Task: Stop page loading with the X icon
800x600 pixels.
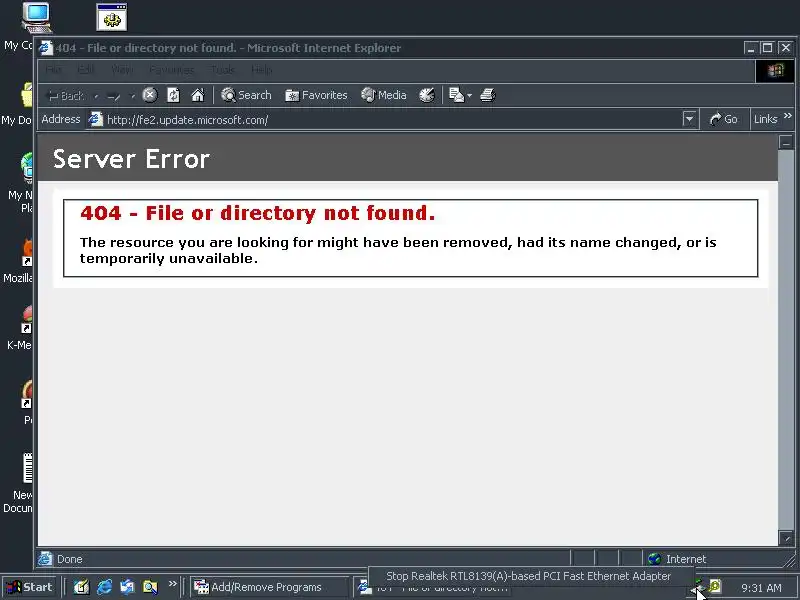Action: 149,95
